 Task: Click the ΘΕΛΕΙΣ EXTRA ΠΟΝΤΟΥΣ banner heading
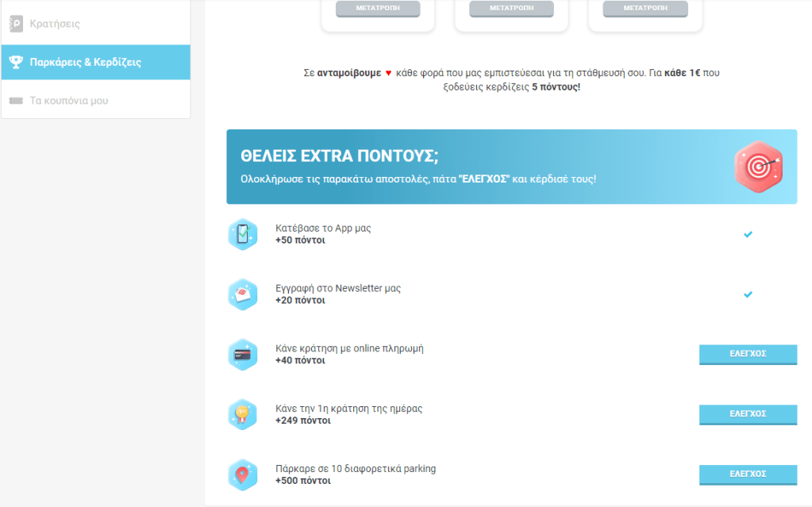click(340, 156)
